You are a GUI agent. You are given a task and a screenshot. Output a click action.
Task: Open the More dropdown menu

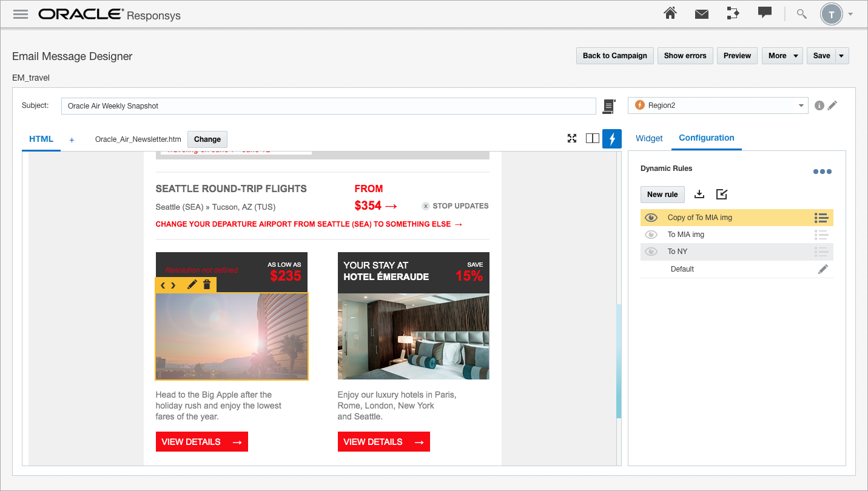782,56
